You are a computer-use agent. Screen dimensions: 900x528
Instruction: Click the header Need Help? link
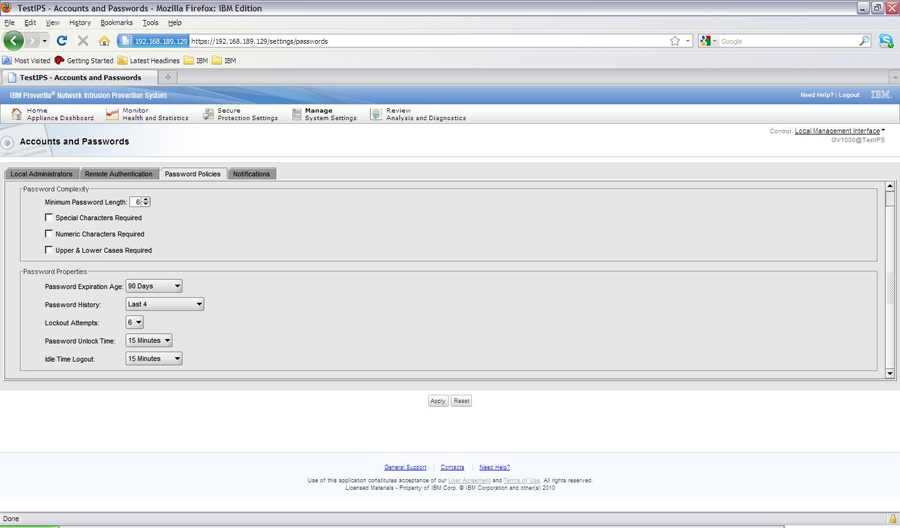click(x=817, y=95)
